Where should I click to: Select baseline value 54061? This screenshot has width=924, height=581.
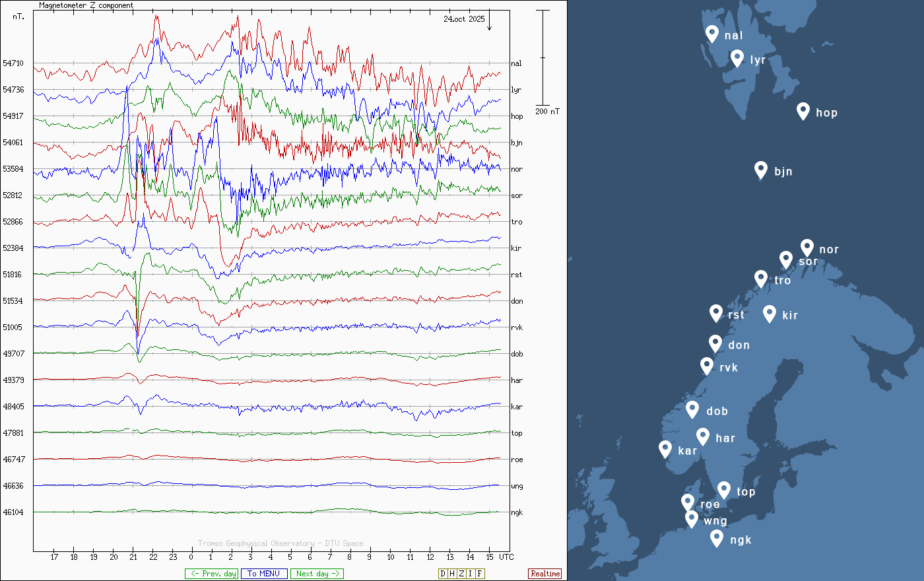[x=13, y=143]
